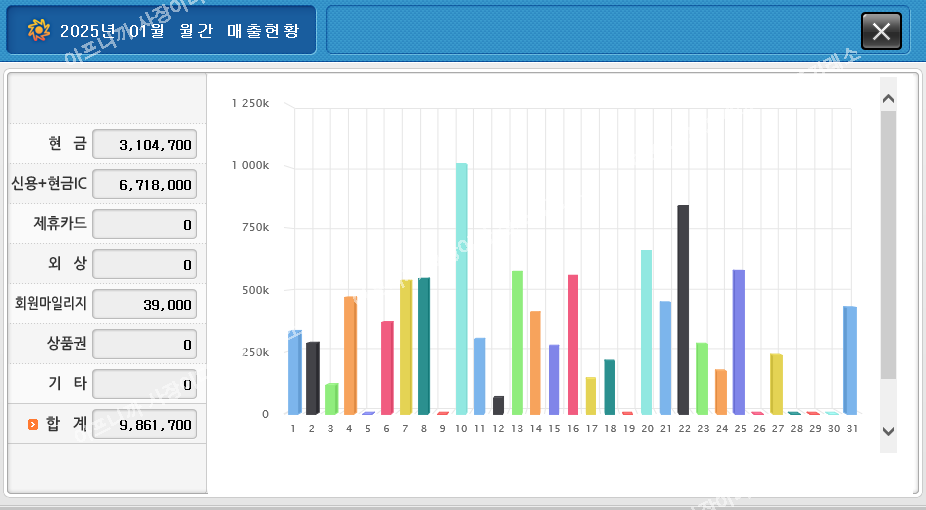926x510 pixels.
Task: Click the dark bar for day 22
Action: point(683,310)
